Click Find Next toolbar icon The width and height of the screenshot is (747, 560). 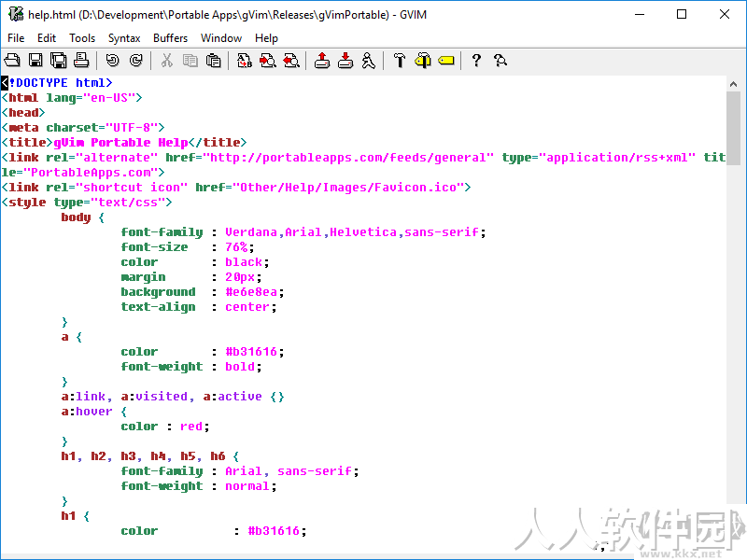[268, 61]
